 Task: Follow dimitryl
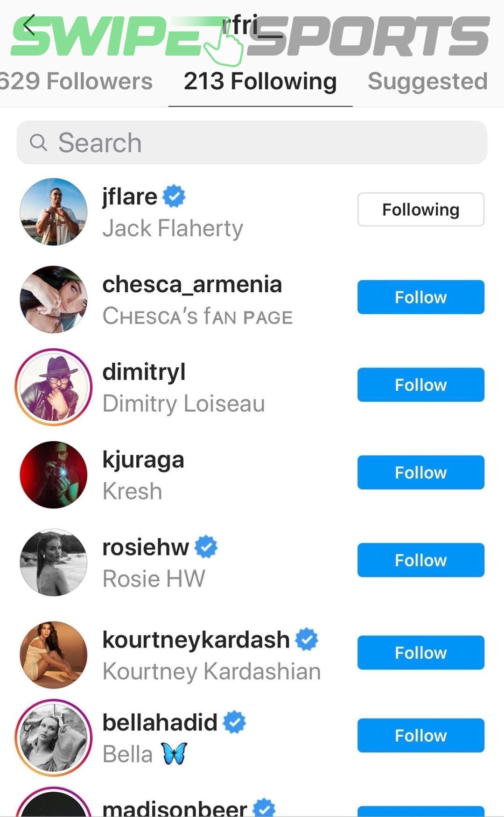[x=420, y=385]
